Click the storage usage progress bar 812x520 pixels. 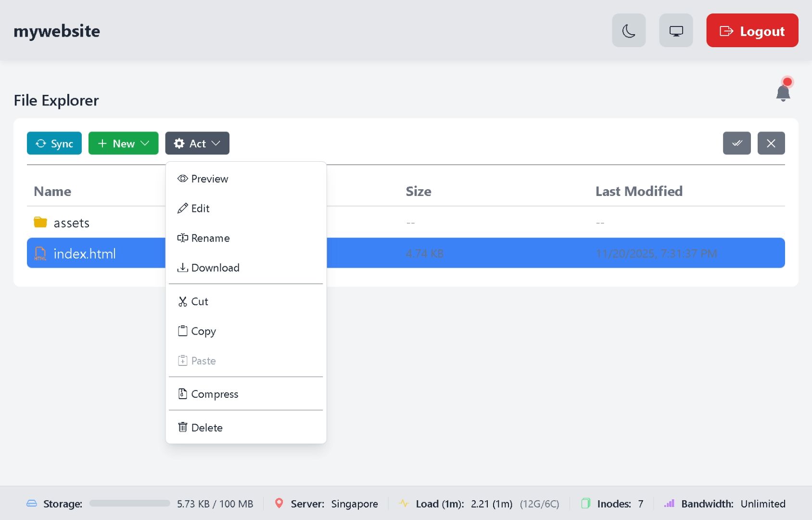pos(129,504)
